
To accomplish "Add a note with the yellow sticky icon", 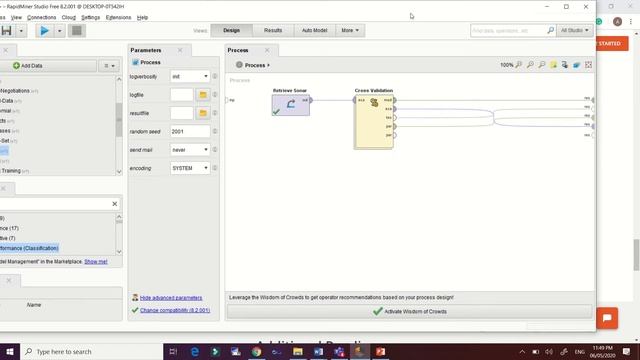I will pos(553,65).
